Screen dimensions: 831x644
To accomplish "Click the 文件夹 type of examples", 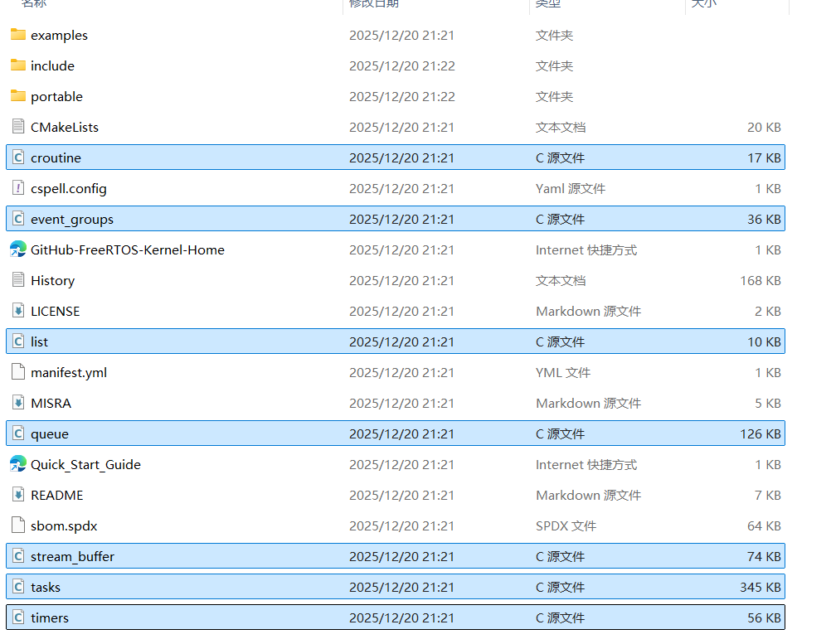I will tap(554, 36).
